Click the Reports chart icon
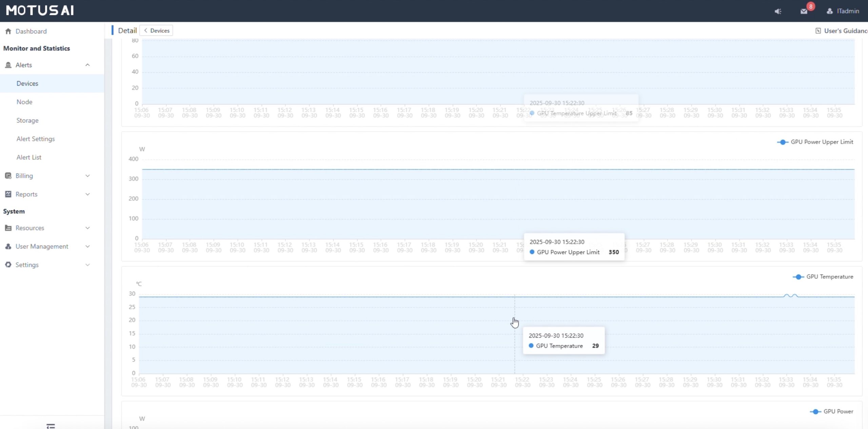Image resolution: width=868 pixels, height=429 pixels. (8, 194)
